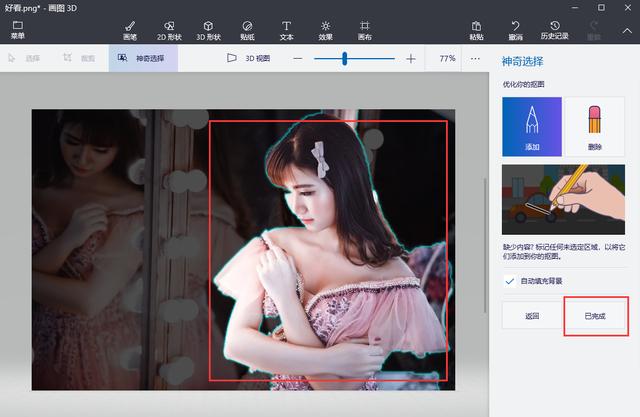The height and width of the screenshot is (417, 640).
Task: Click the 已完成 done button
Action: click(595, 315)
